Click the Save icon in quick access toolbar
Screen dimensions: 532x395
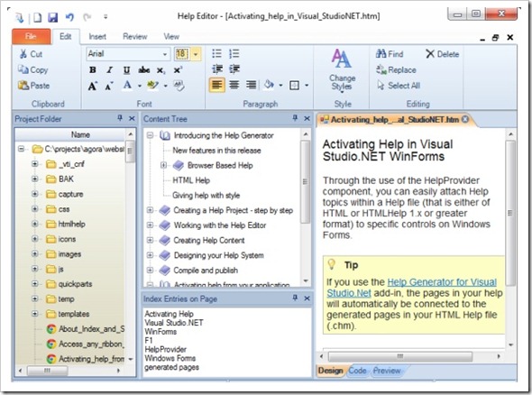pos(52,17)
